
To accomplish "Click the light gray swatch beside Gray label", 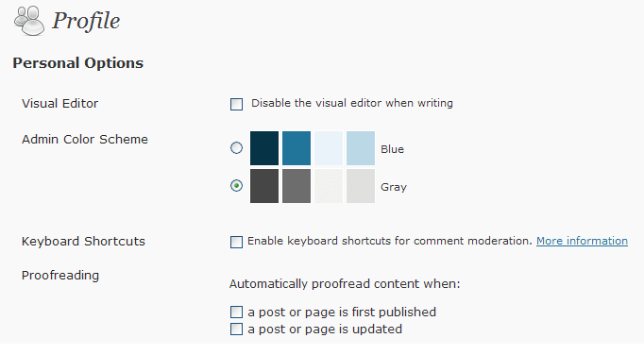I will pyautogui.click(x=361, y=186).
